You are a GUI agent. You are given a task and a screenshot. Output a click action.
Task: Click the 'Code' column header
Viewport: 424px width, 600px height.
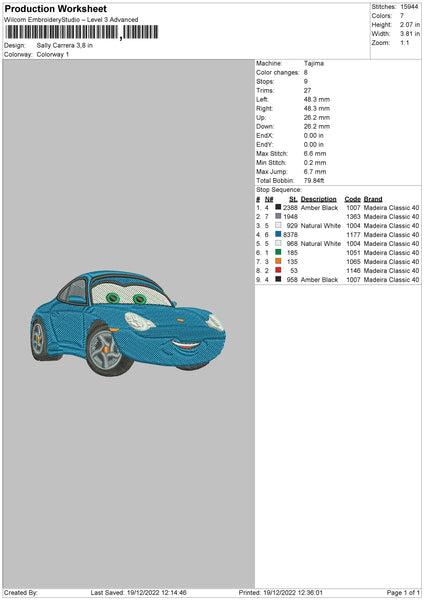click(352, 199)
